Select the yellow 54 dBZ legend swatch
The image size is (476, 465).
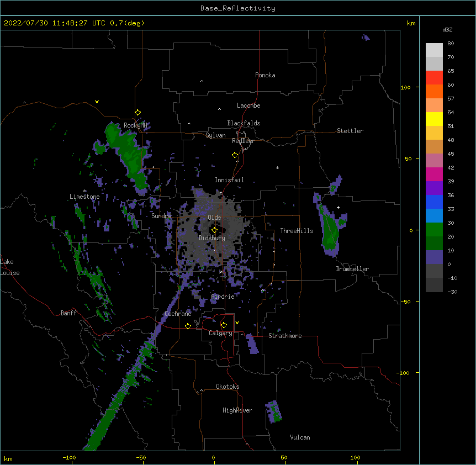point(434,119)
